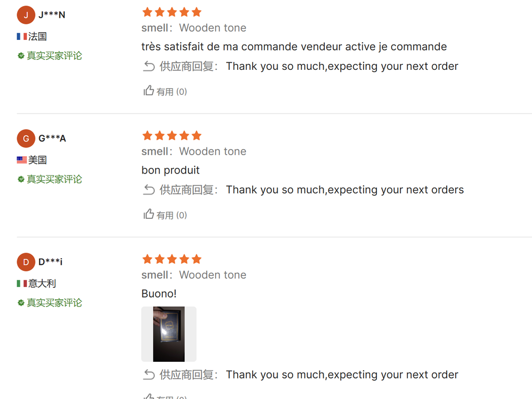532x399 pixels.
Task: Click reply arrow icon on J***N's review
Action: tap(149, 66)
